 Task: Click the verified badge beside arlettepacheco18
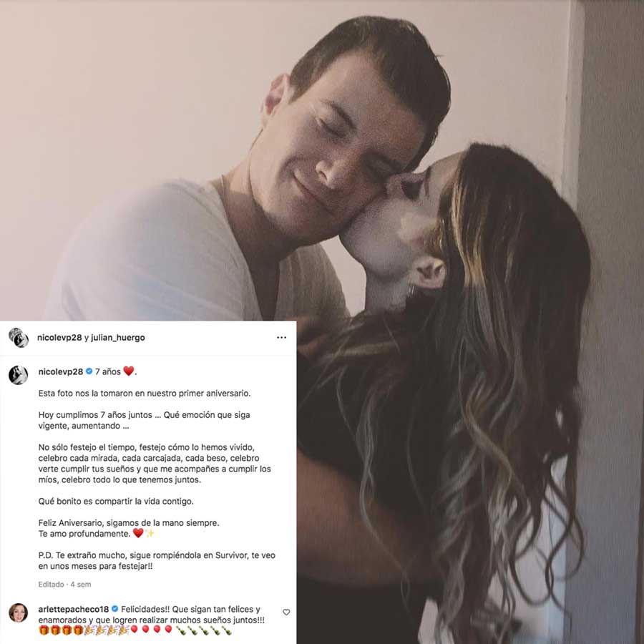pos(115,609)
